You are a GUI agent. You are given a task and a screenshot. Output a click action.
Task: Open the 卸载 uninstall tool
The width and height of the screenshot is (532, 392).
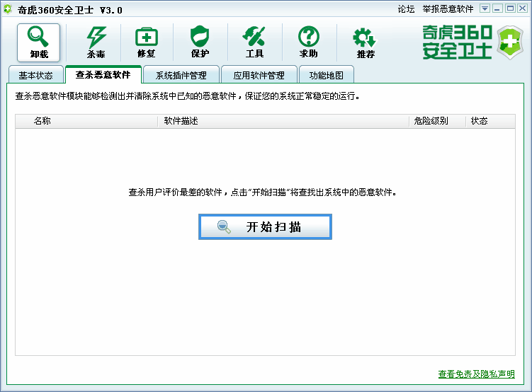point(39,42)
